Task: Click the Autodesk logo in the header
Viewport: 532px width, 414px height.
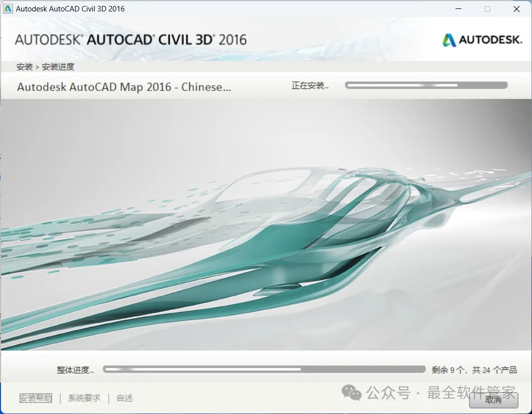Action: (x=482, y=40)
